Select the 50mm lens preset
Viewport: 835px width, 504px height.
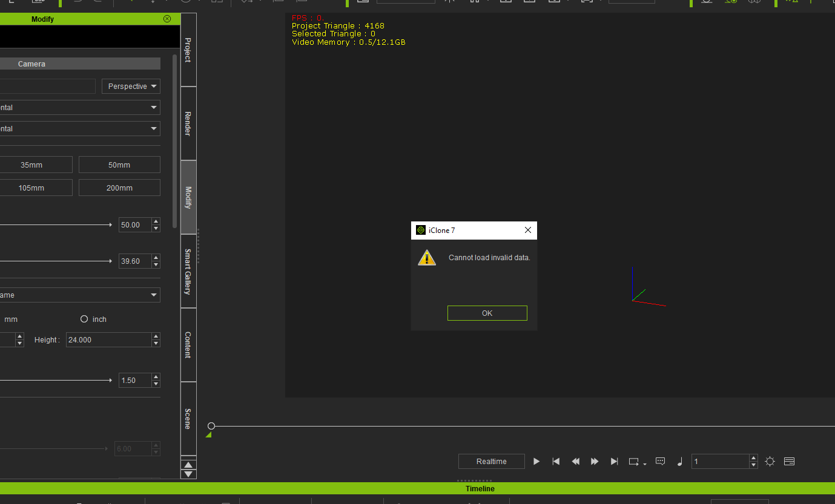tap(119, 165)
